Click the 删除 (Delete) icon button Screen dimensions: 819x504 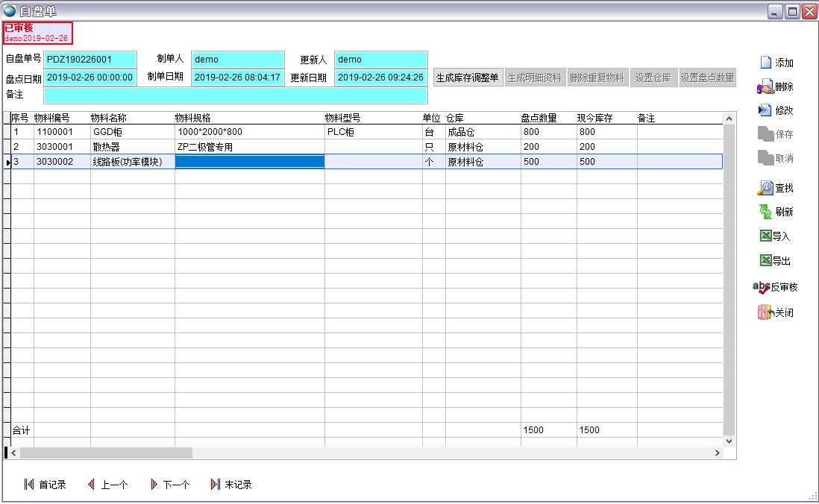click(766, 87)
